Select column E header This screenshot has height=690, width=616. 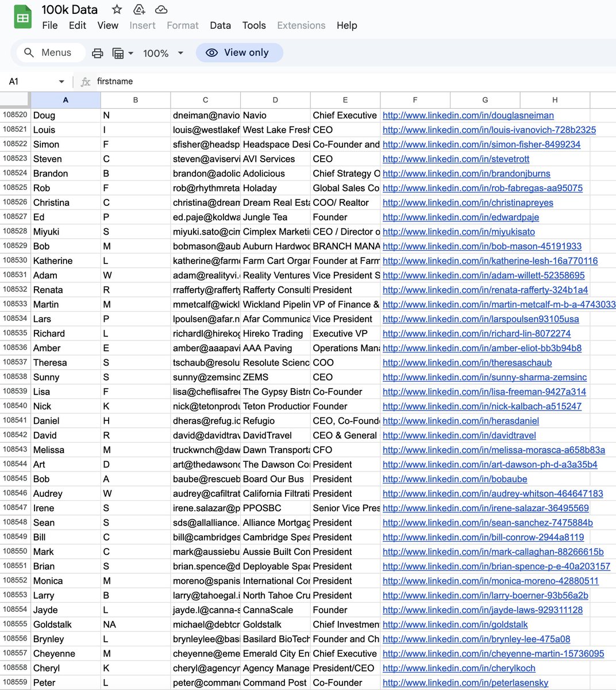(x=345, y=100)
